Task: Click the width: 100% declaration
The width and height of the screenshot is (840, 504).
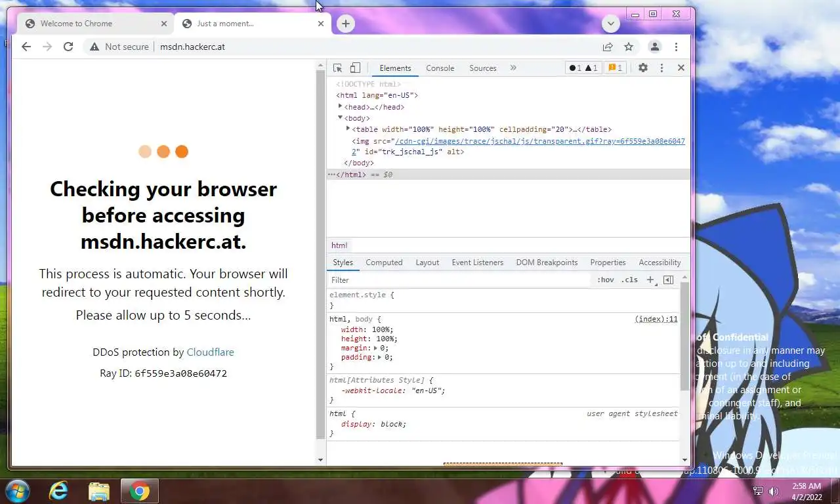Action: pos(367,329)
